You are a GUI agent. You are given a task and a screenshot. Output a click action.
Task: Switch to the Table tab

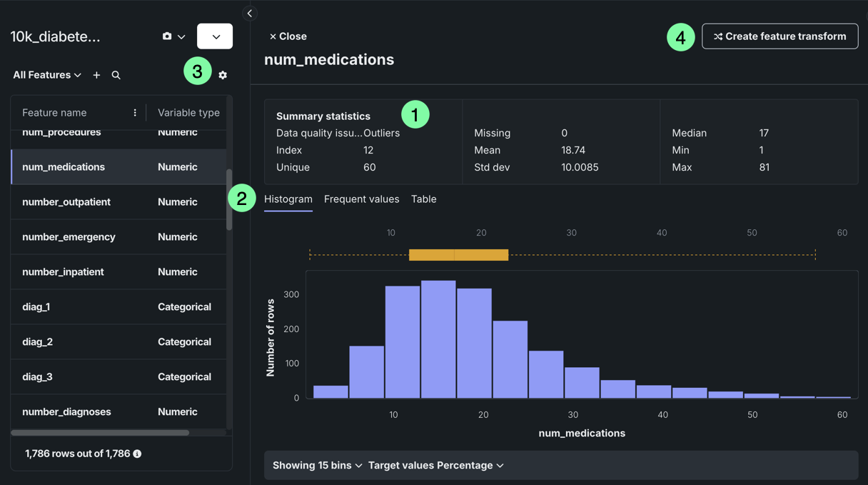(423, 199)
